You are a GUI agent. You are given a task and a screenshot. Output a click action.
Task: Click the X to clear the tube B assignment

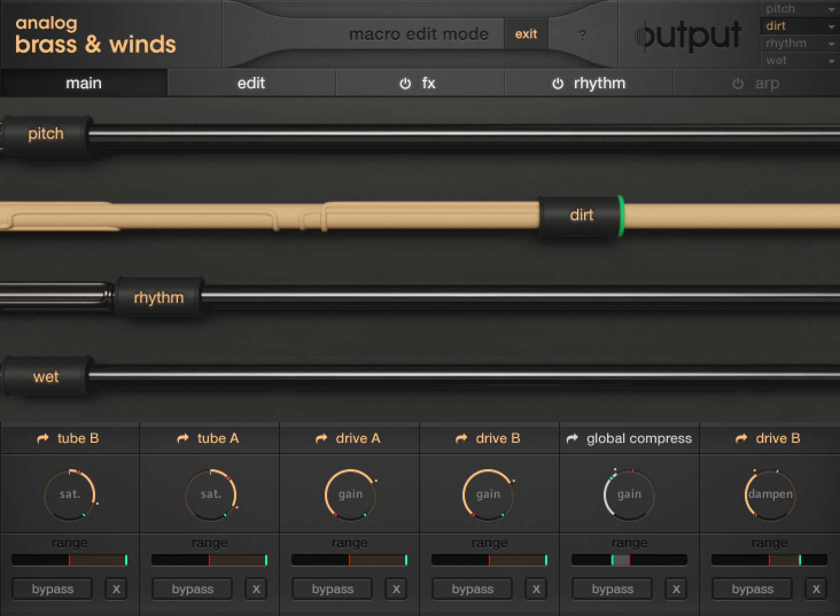pyautogui.click(x=116, y=588)
